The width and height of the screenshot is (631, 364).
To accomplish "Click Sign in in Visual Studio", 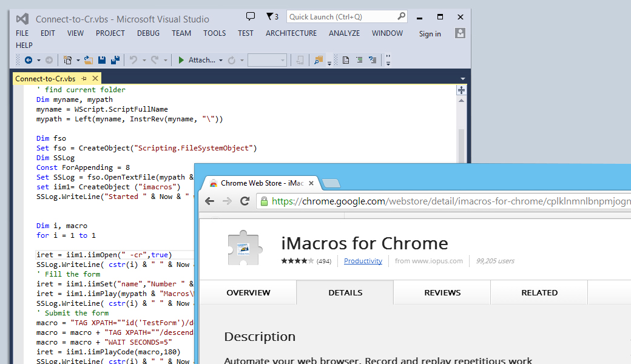I will coord(430,34).
